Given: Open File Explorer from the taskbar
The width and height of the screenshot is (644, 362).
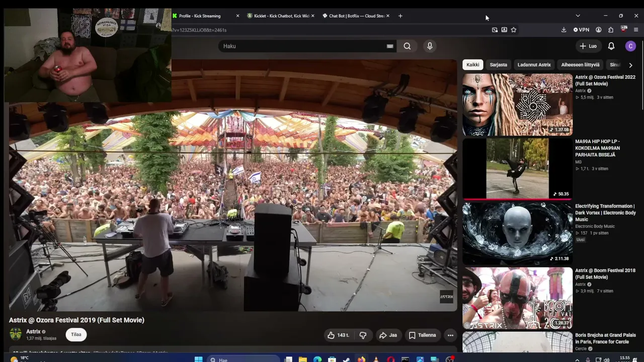Looking at the screenshot, I should 303,359.
